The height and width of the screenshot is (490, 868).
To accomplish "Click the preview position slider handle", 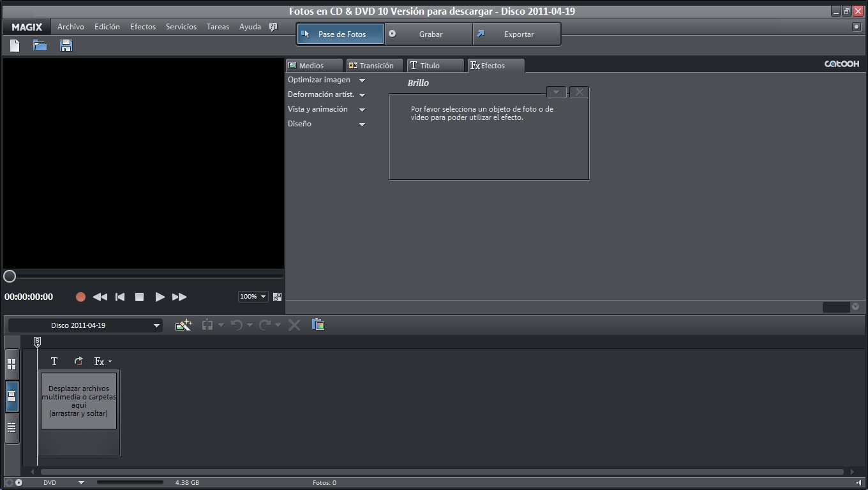I will pos(10,276).
